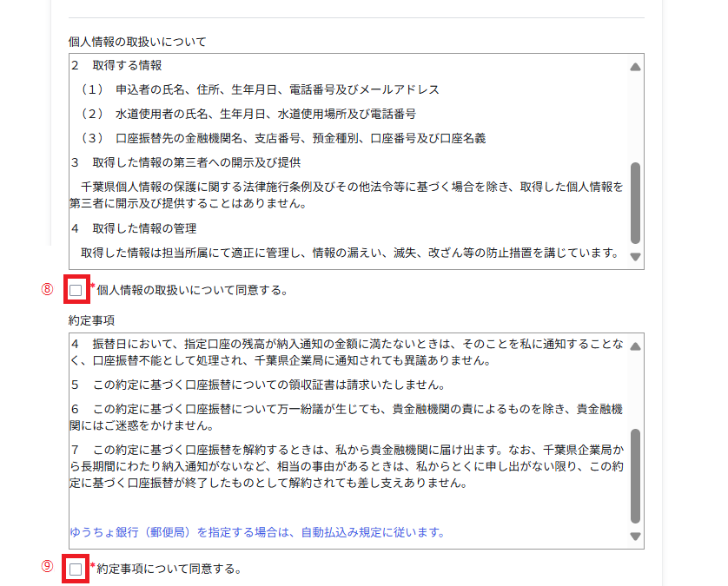Click the red circled ⑨ marker
This screenshot has width=728, height=586.
[x=48, y=567]
